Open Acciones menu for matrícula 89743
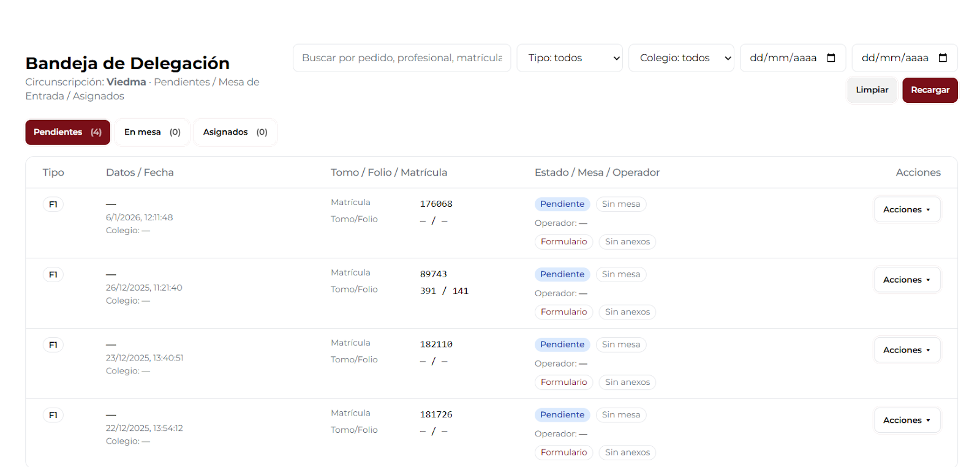The height and width of the screenshot is (467, 980). click(907, 280)
